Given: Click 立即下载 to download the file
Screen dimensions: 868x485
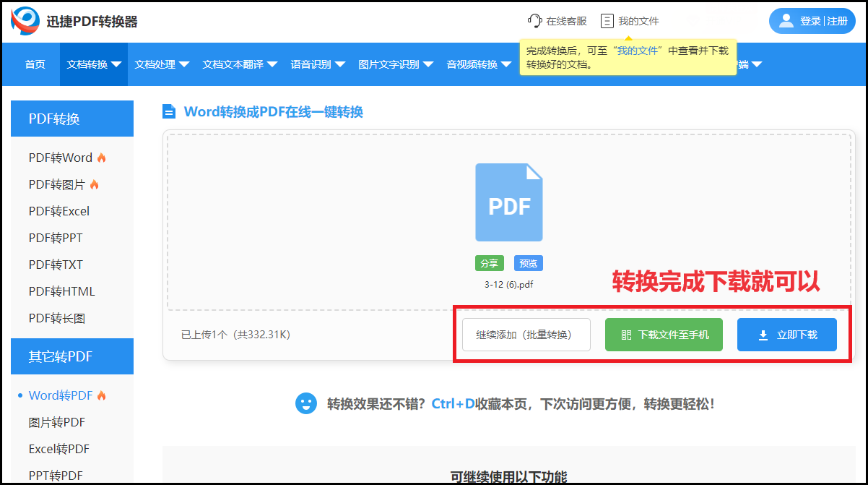Looking at the screenshot, I should pyautogui.click(x=786, y=334).
